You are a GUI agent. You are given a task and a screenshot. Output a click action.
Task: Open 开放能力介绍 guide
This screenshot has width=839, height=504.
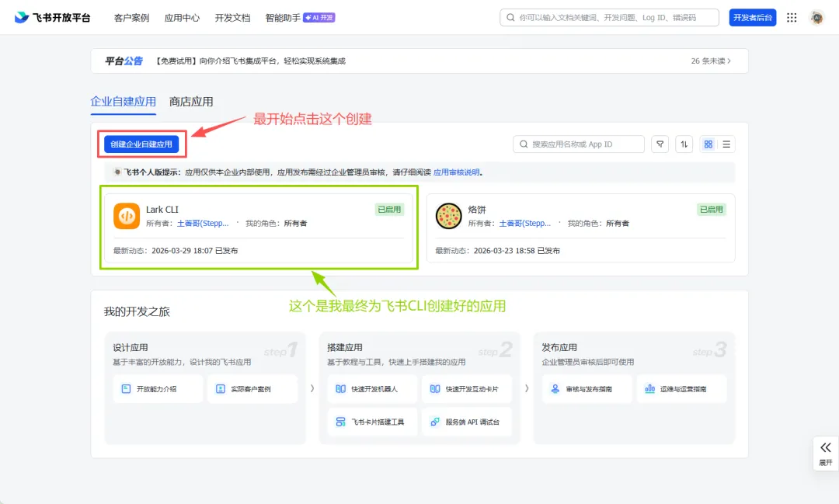158,389
